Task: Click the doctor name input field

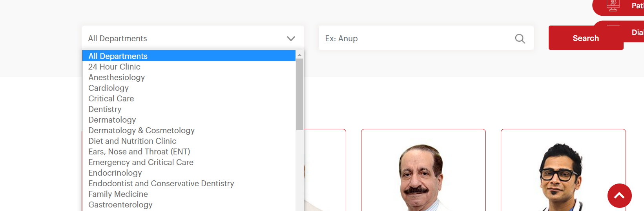Action: pos(426,38)
